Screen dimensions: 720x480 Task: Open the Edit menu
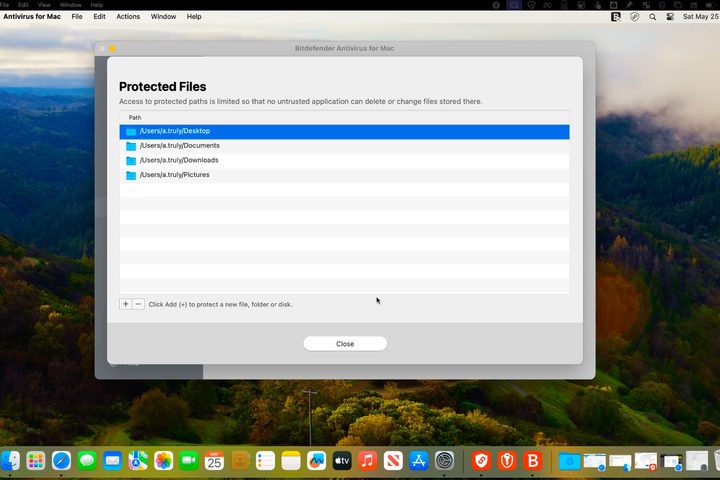[x=99, y=17]
